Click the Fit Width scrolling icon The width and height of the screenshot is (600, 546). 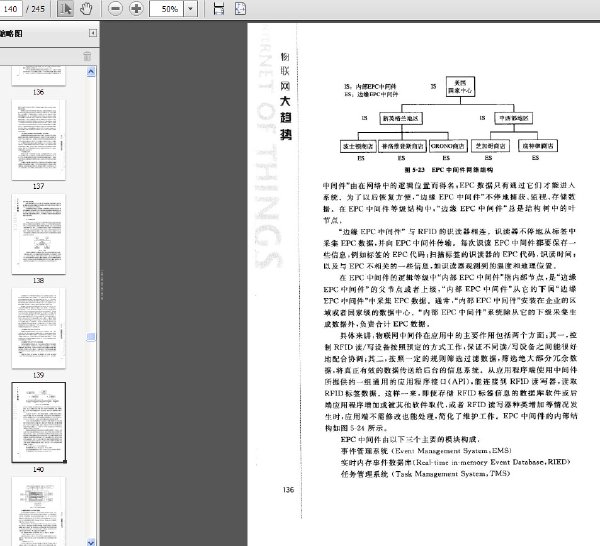coord(218,8)
